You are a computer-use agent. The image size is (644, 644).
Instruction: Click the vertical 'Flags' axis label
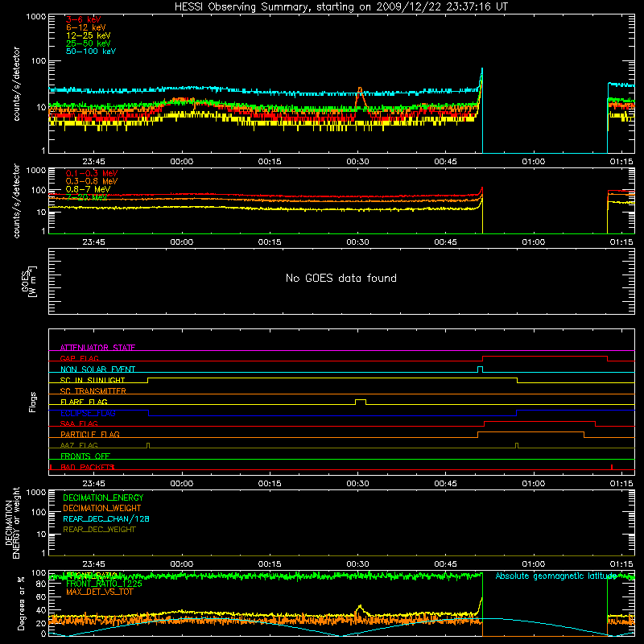click(x=33, y=402)
